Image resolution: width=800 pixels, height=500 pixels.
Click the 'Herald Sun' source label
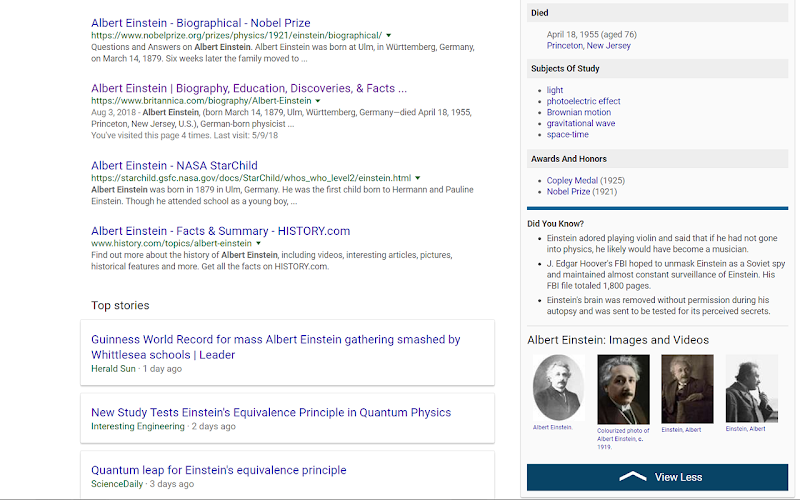click(113, 369)
